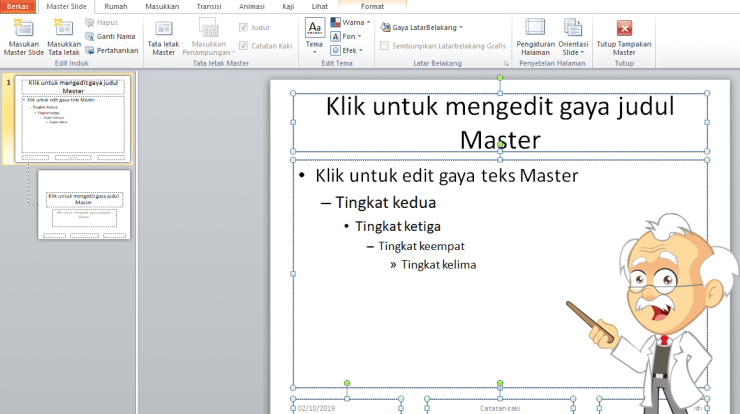This screenshot has height=414, width=740.
Task: Open Orientasi Slide dropdown
Action: 573,37
